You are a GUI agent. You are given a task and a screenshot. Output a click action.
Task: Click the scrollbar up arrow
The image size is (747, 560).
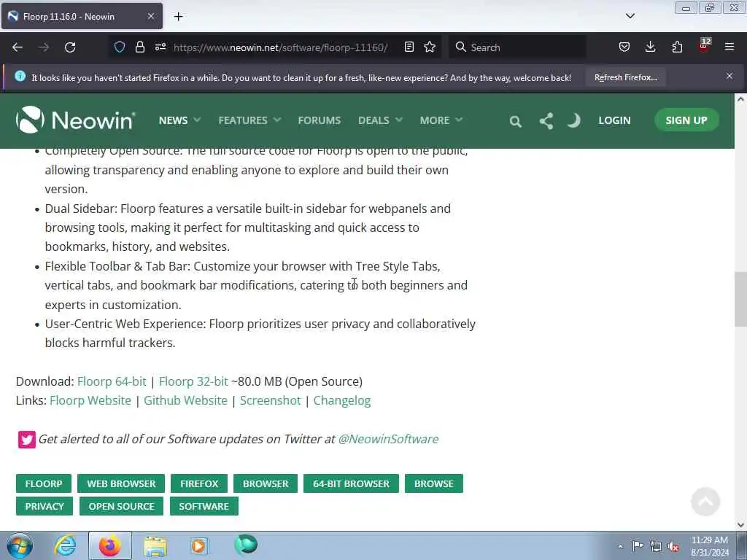click(x=740, y=99)
